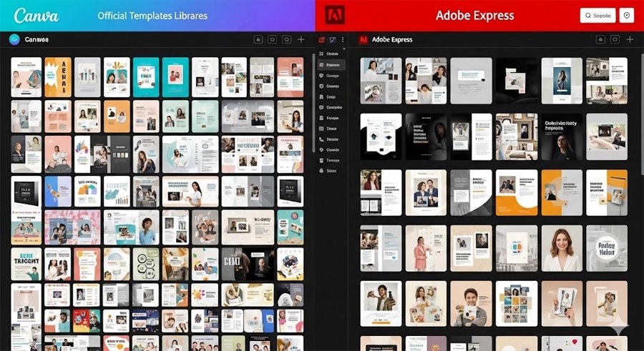Open the "Fodag Halom" round-badge template
The image size is (644, 351).
click(x=607, y=248)
